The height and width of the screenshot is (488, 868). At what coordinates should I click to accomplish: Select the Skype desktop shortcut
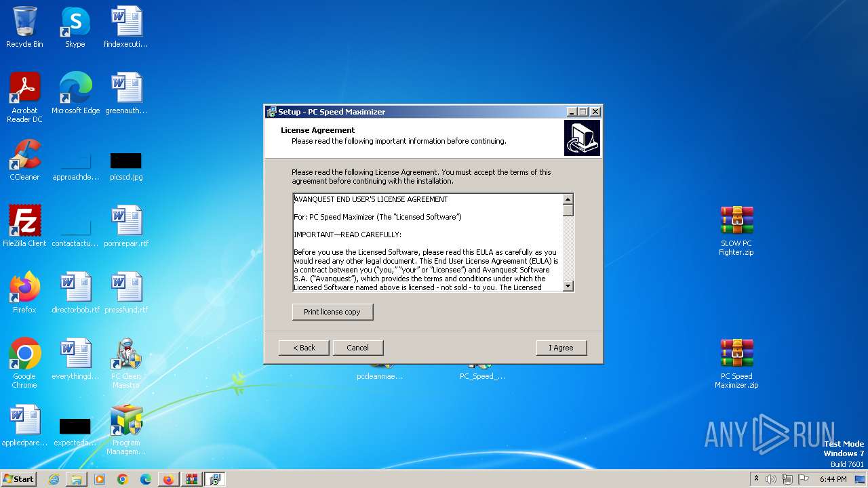coord(75,27)
